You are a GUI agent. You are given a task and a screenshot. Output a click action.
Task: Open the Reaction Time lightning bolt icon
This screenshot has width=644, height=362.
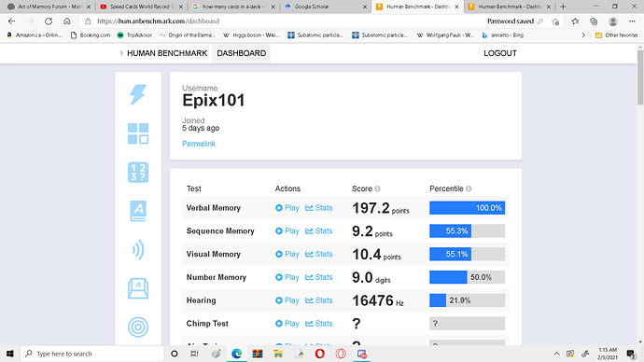138,95
